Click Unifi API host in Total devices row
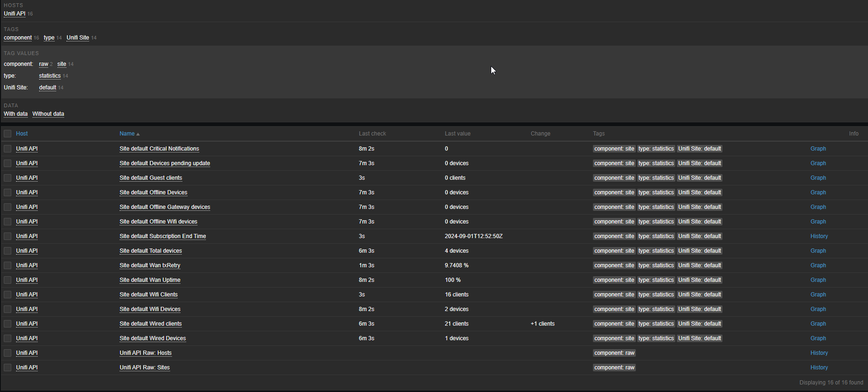 (x=27, y=251)
